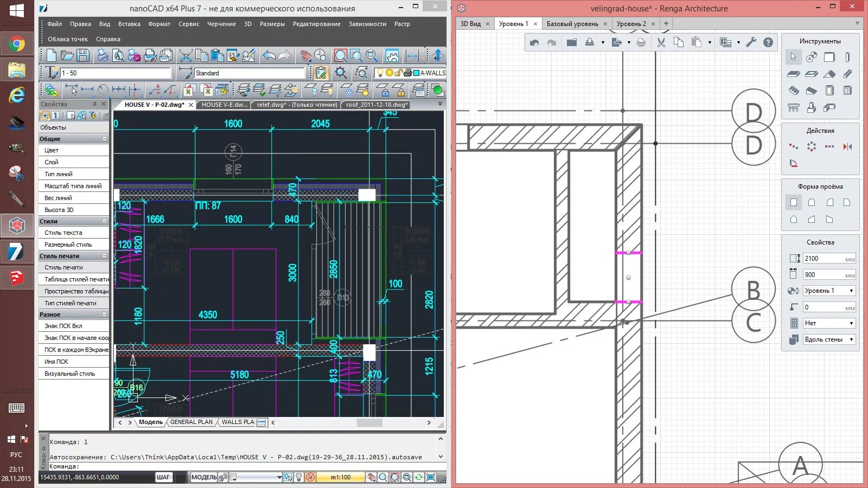Viewport: 868px width, 488px height.
Task: Select the Door tool in Renga Instruments
Action: pyautogui.click(x=829, y=91)
